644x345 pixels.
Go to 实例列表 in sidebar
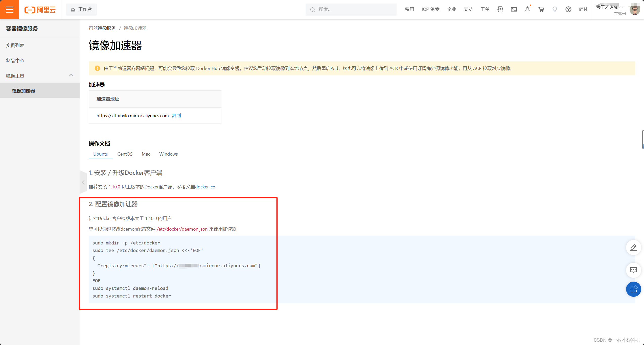coord(15,45)
